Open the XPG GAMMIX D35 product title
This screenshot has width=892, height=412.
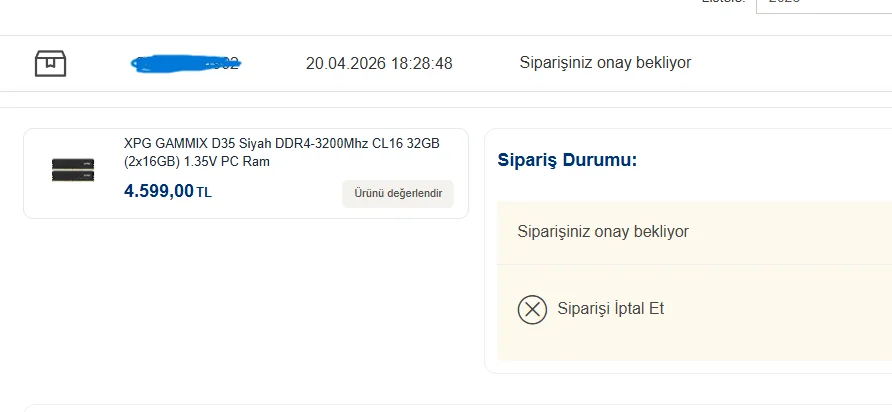coord(281,144)
